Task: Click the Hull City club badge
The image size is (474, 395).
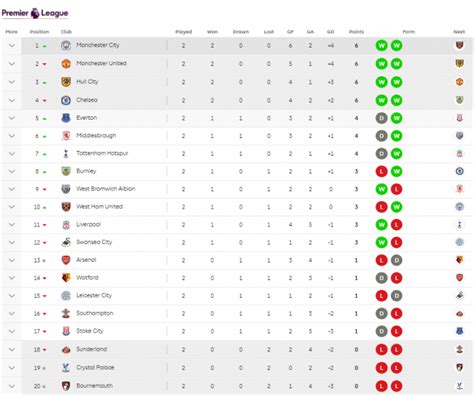Action: pyautogui.click(x=66, y=82)
